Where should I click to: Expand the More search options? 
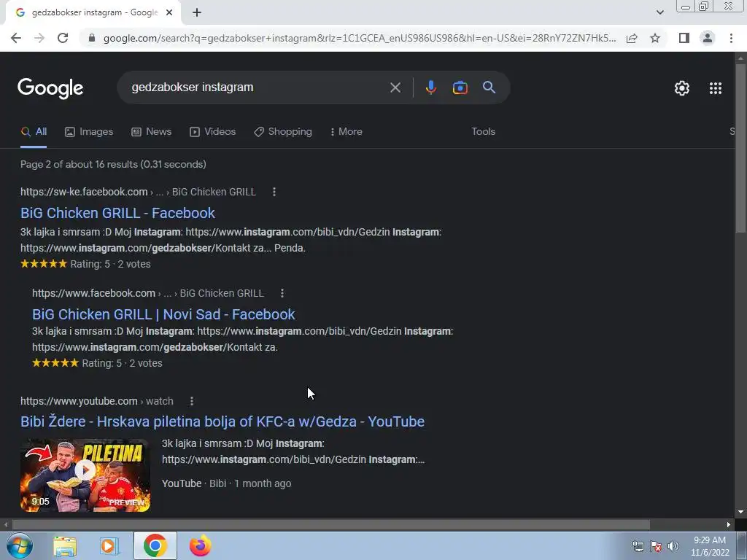(346, 132)
